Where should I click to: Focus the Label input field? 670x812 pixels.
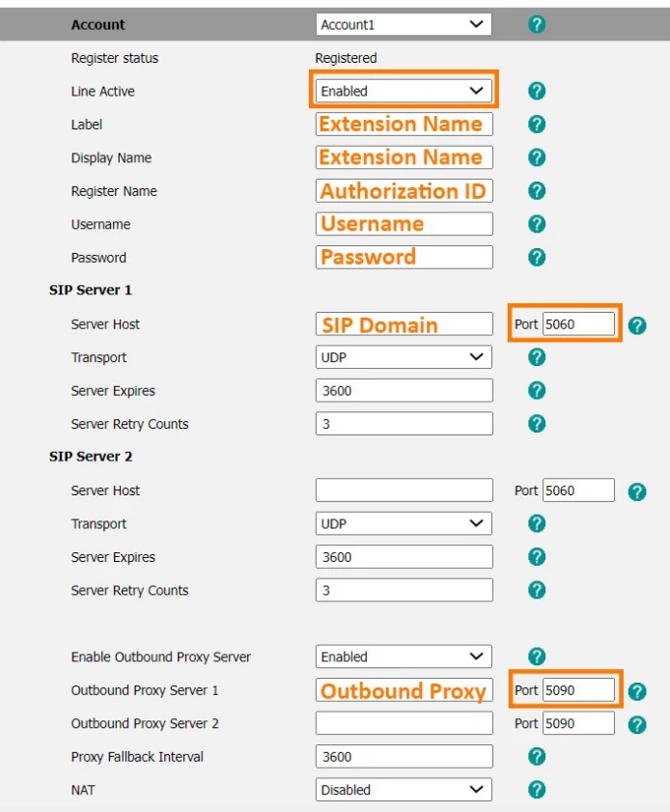tap(404, 125)
